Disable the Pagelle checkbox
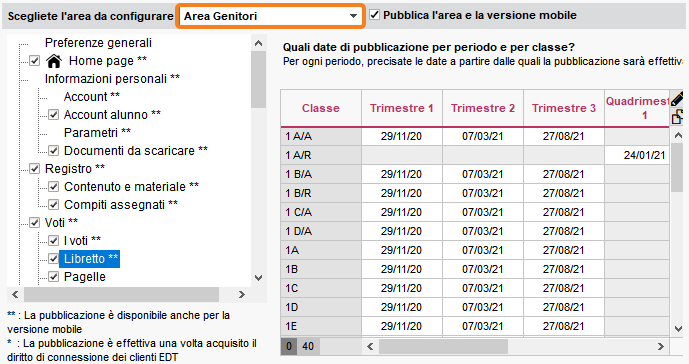This screenshot has width=689, height=364. pyautogui.click(x=54, y=277)
